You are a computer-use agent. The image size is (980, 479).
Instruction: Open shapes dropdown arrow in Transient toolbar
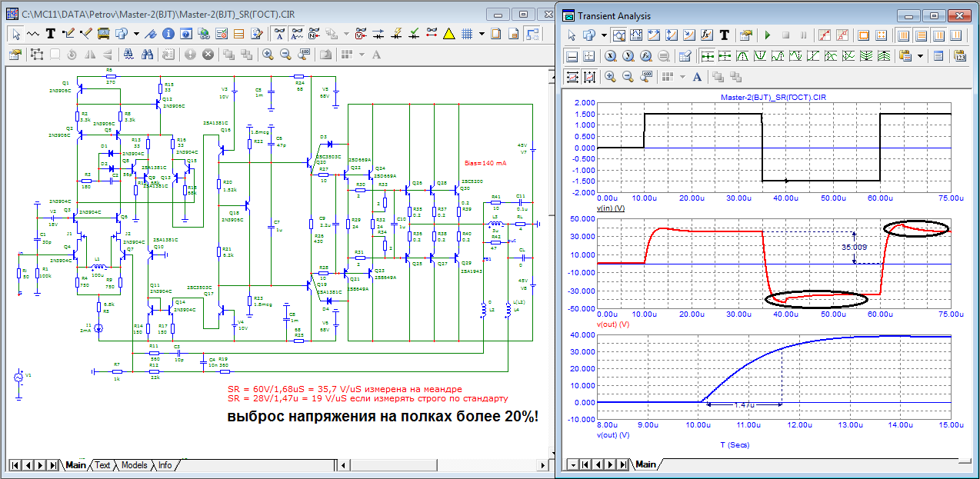pyautogui.click(x=604, y=35)
